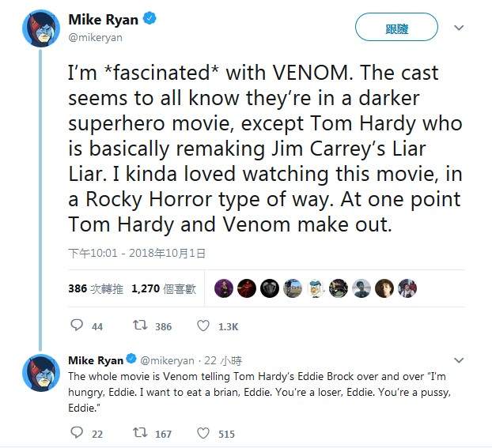Click the @mikeryan handle under top name

(x=96, y=37)
